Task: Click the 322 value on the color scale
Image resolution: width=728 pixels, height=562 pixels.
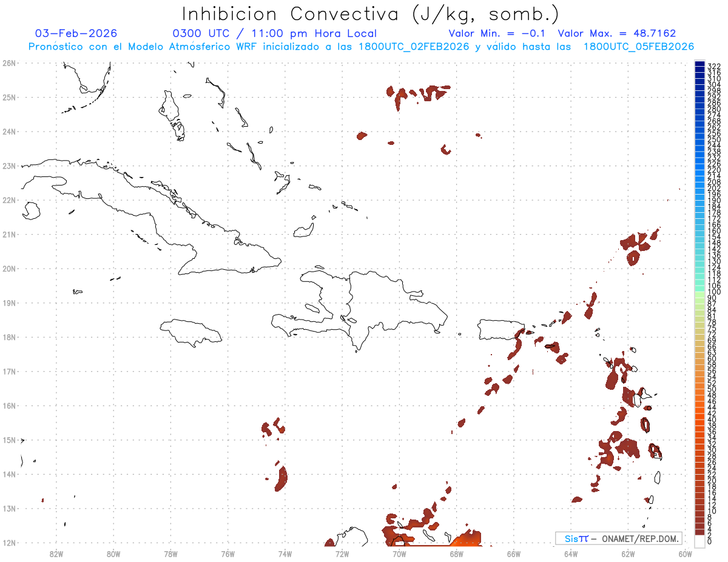Action: (x=714, y=66)
